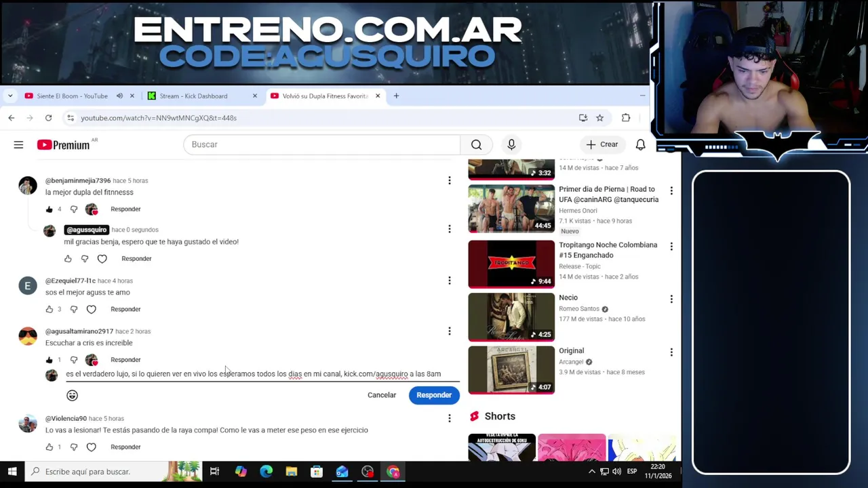The height and width of the screenshot is (488, 868).
Task: Heart Ezequiel77-l1c's comment
Action: pos(91,309)
